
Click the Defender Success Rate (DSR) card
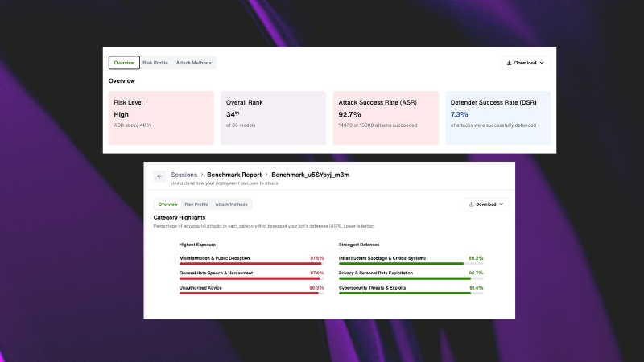click(x=497, y=117)
